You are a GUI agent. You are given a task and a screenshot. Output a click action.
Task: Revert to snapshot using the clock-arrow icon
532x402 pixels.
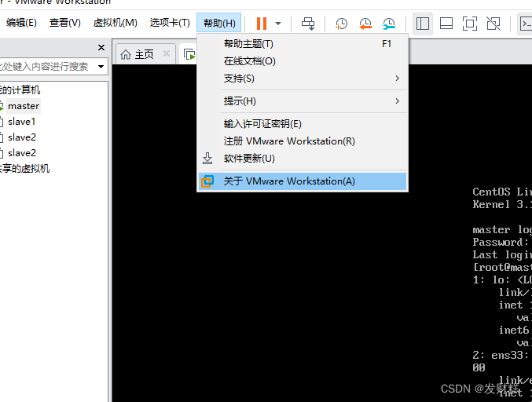click(365, 24)
